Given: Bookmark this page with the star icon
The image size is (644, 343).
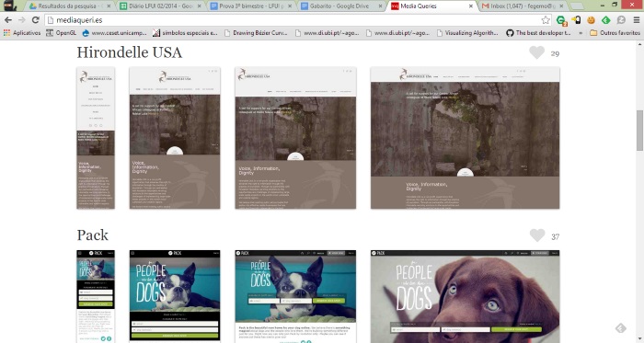Looking at the screenshot, I should point(546,19).
